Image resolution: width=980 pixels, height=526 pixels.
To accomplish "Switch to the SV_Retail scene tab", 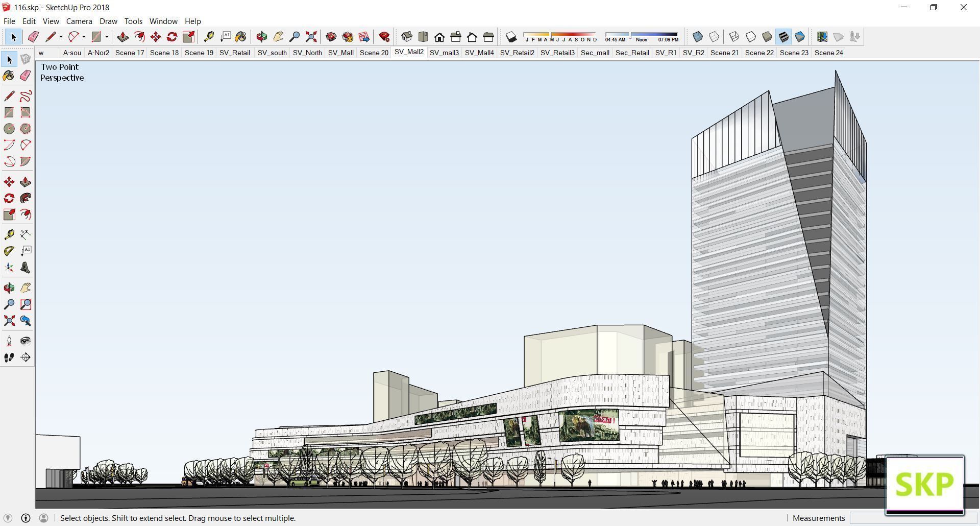I will [x=235, y=53].
